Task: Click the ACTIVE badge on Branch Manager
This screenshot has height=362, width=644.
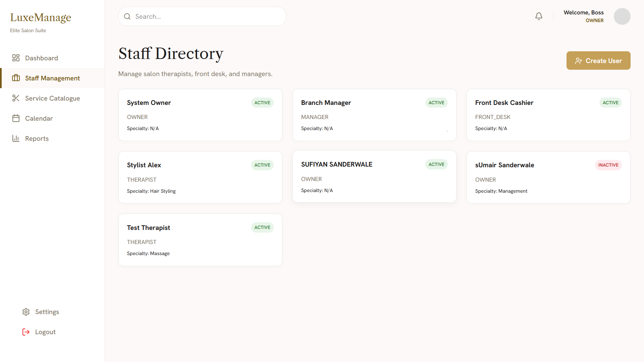Action: click(436, 103)
